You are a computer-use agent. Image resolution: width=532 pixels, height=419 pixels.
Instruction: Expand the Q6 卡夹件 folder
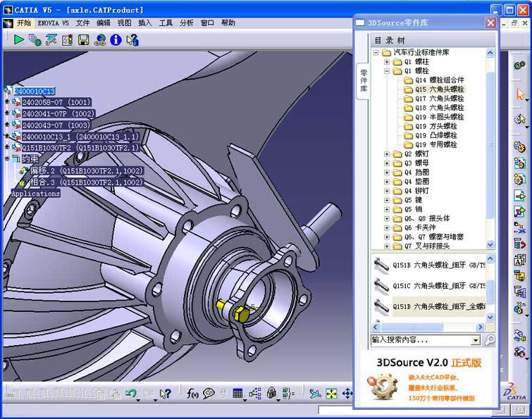pos(387,227)
